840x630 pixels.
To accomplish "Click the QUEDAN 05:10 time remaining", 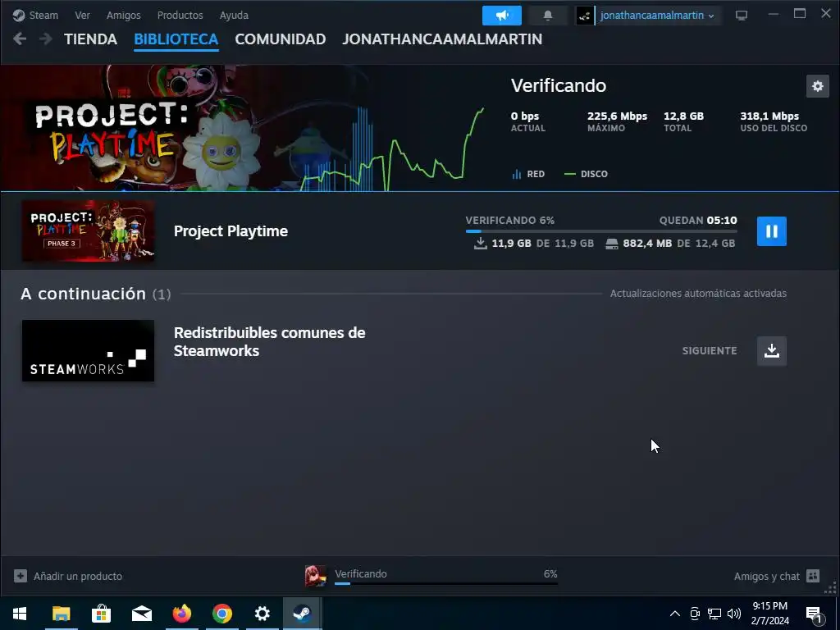I will pyautogui.click(x=698, y=220).
